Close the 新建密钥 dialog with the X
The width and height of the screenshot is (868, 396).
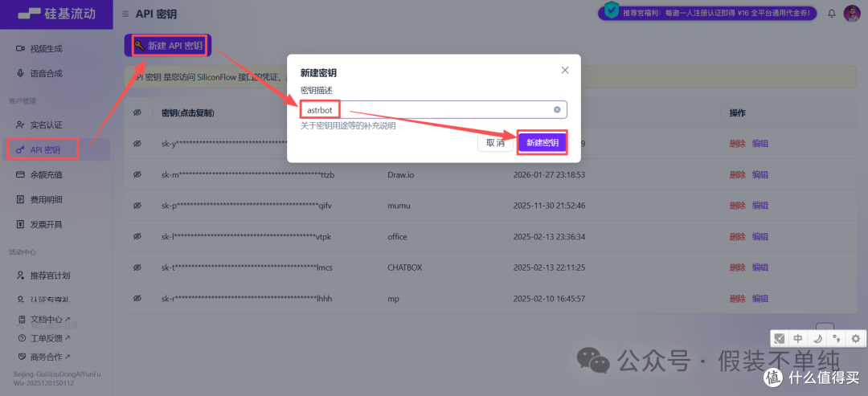click(565, 70)
